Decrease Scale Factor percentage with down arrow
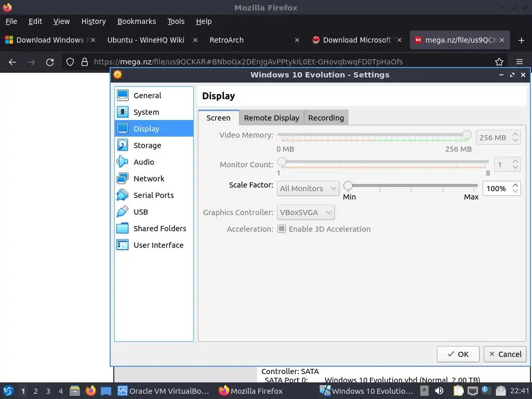Image resolution: width=532 pixels, height=399 pixels. point(515,191)
